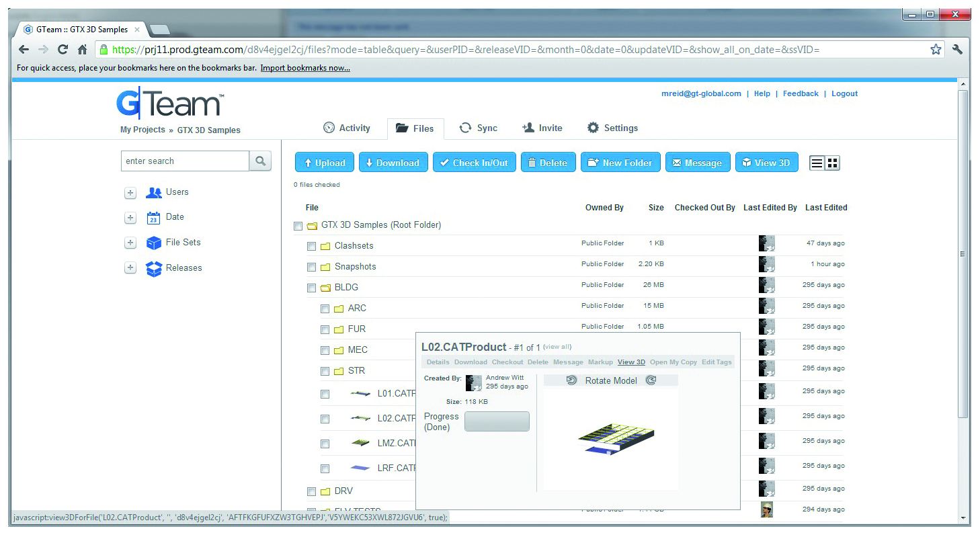Image resolution: width=980 pixels, height=535 pixels.
Task: Click the Check In/Out button
Action: [475, 163]
